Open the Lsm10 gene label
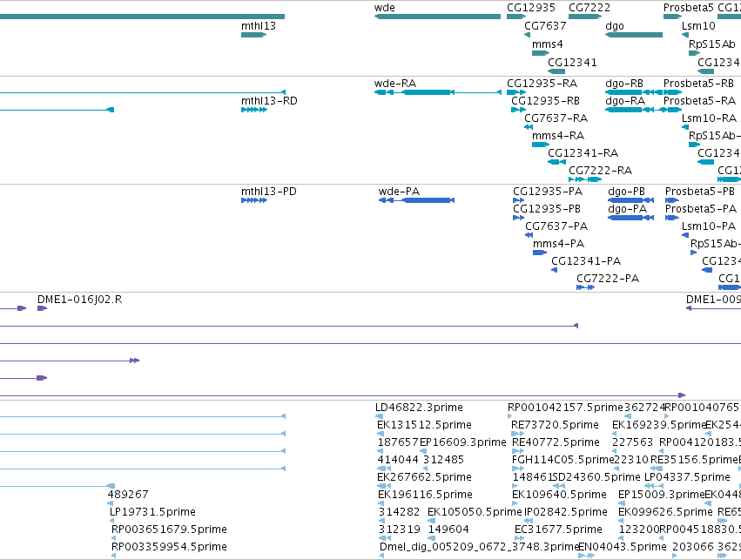Image resolution: width=741 pixels, height=560 pixels. [x=698, y=26]
